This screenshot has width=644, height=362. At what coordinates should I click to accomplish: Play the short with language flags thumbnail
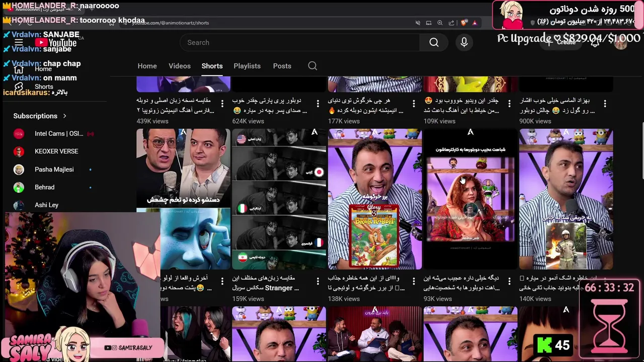point(279,199)
